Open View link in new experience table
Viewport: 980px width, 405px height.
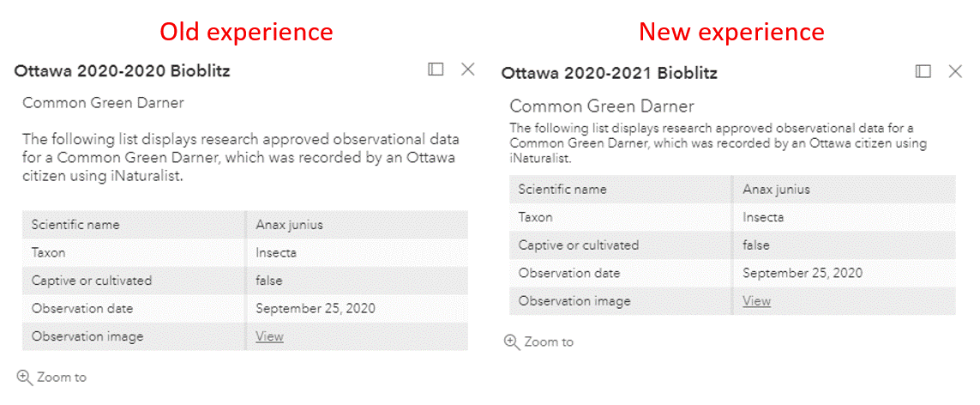coord(756,301)
